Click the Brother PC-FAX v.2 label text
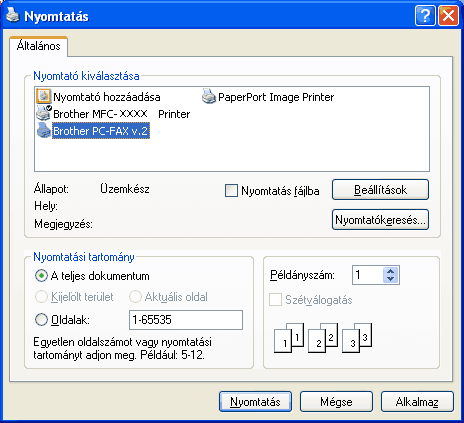 (101, 131)
